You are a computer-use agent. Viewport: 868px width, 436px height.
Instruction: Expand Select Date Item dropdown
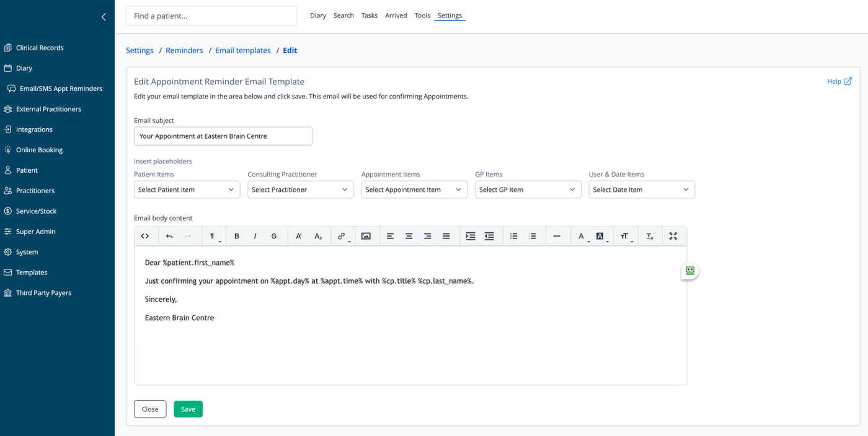[642, 190]
